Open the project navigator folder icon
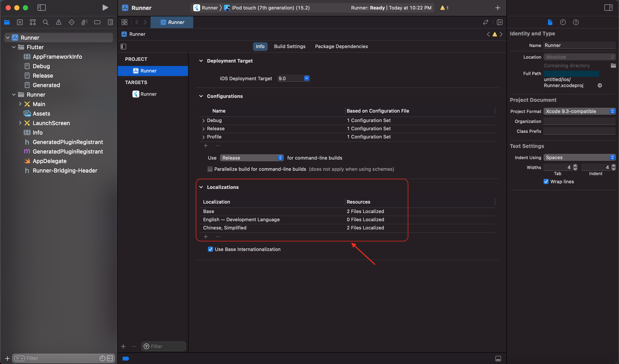 [x=7, y=22]
